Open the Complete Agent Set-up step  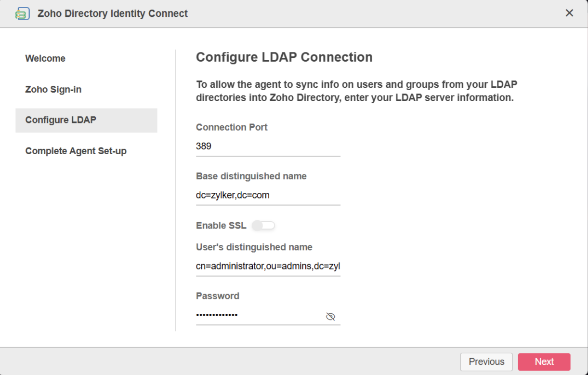76,151
